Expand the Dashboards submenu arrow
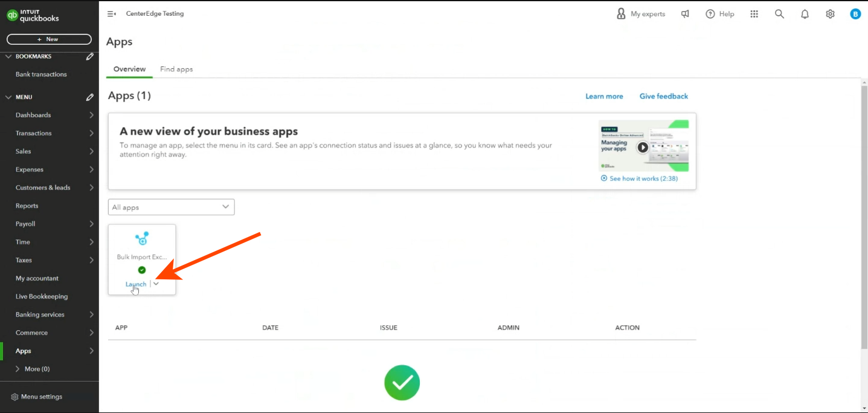 click(x=91, y=115)
